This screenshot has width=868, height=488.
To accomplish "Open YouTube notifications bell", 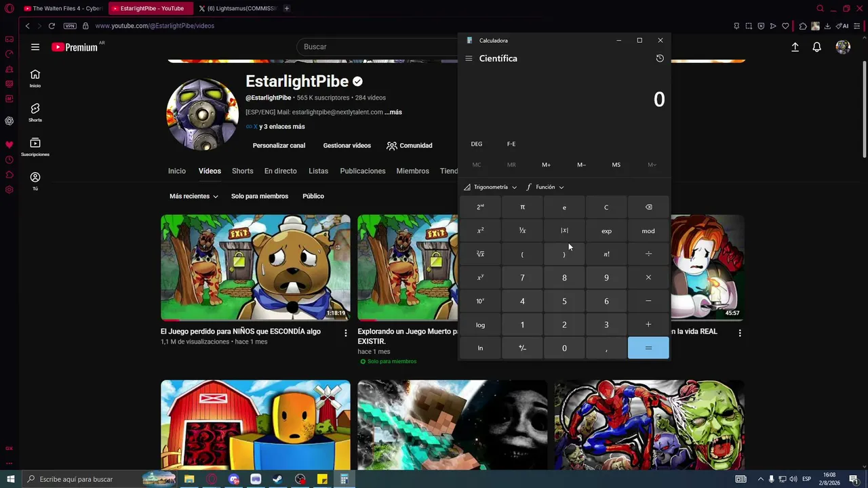I will [817, 47].
